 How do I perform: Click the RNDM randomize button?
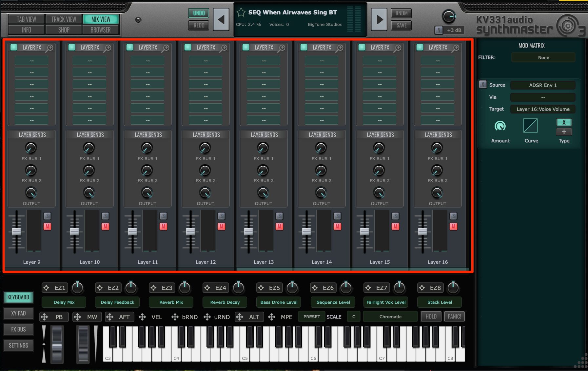coord(401,13)
